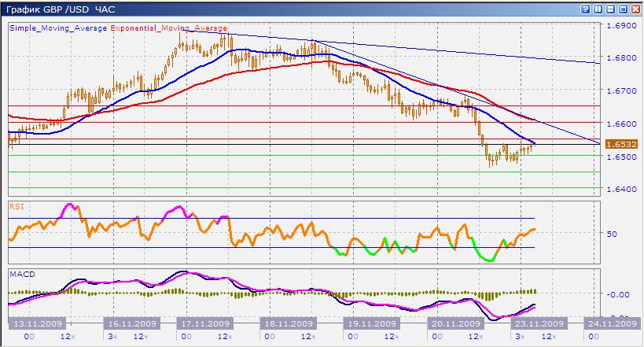Screen dimensions: 644x347
Task: Click the vertical split window icon
Action: click(598, 9)
